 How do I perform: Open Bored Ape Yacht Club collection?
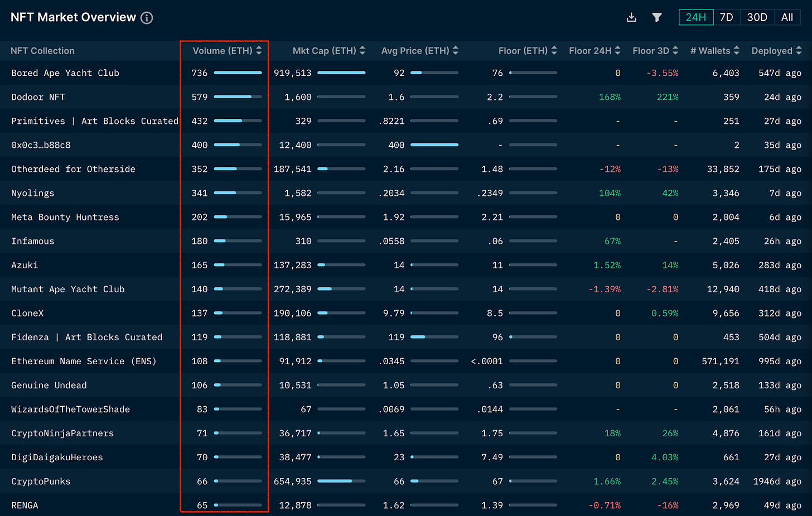[65, 73]
